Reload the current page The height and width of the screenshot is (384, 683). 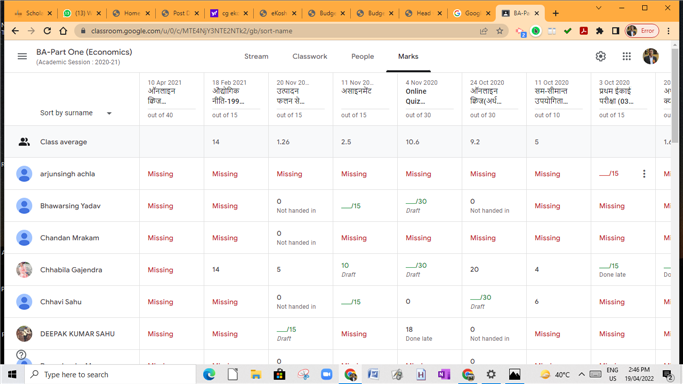tap(47, 31)
